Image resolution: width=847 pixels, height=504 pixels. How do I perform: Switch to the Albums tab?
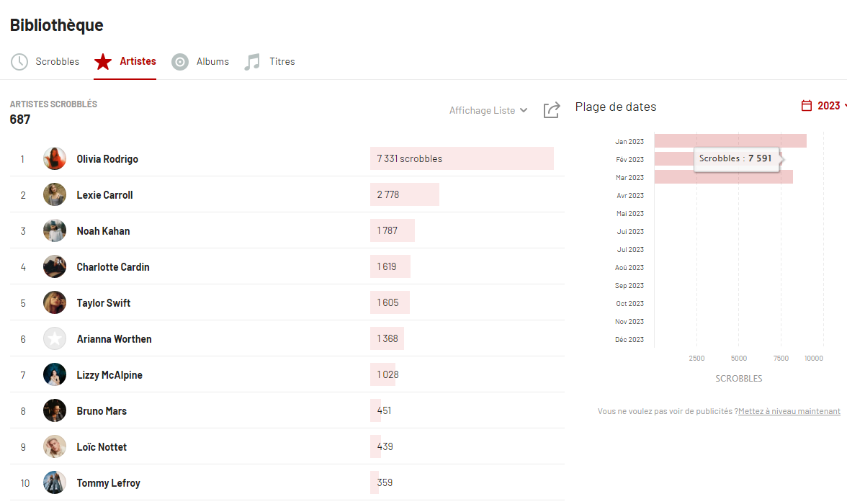click(x=212, y=62)
